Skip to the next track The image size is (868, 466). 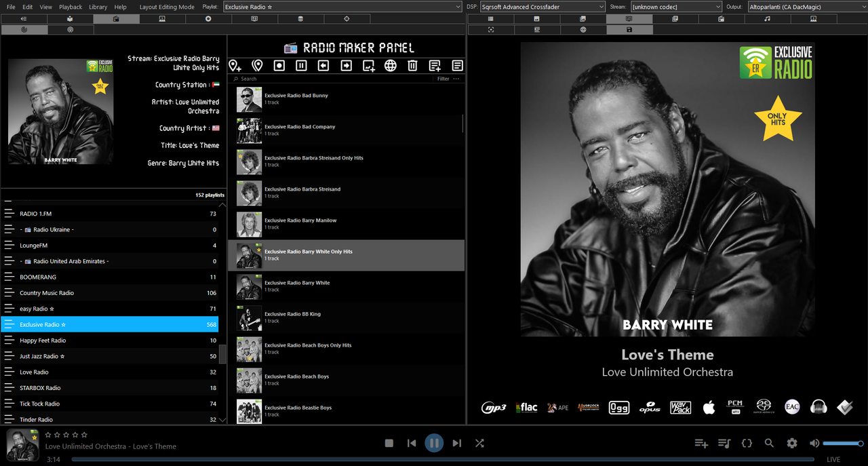457,443
